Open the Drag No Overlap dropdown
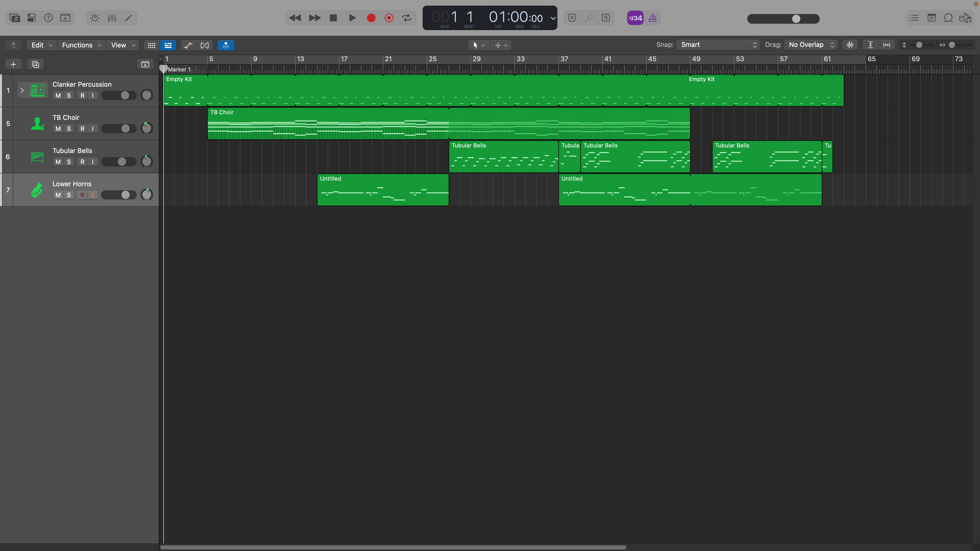Screen dimensions: 980x551 [811, 45]
